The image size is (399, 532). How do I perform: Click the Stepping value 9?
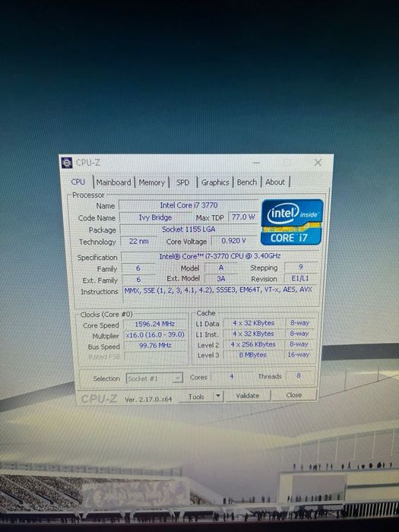(x=301, y=267)
